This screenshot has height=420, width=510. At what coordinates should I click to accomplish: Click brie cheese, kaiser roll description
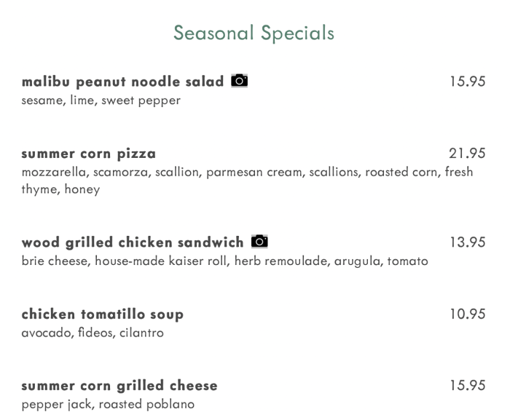224,261
